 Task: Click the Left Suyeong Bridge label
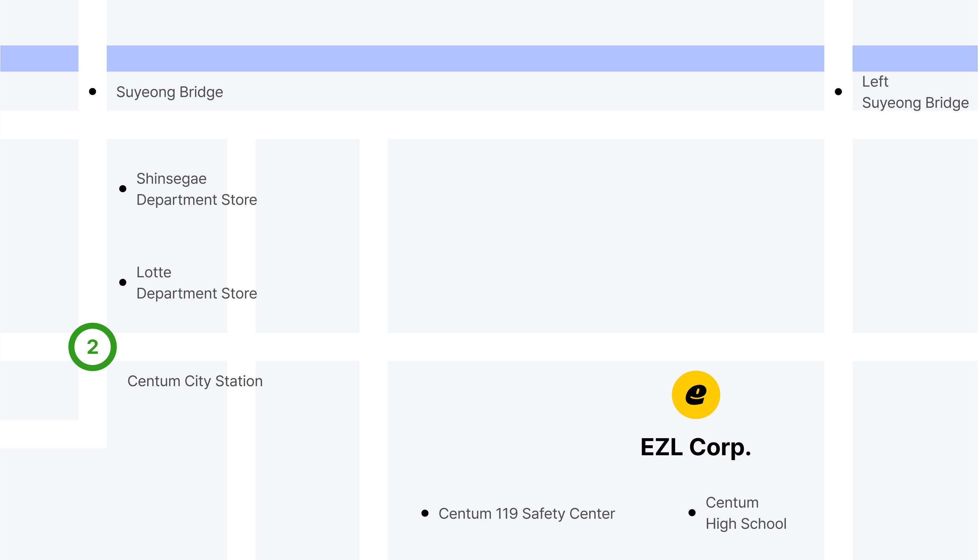point(915,92)
